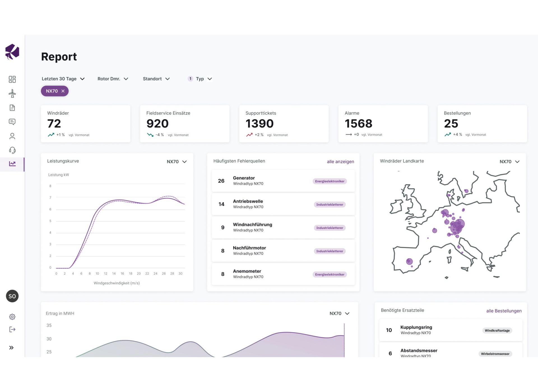Open the dashboard grid icon in sidebar

pos(12,79)
